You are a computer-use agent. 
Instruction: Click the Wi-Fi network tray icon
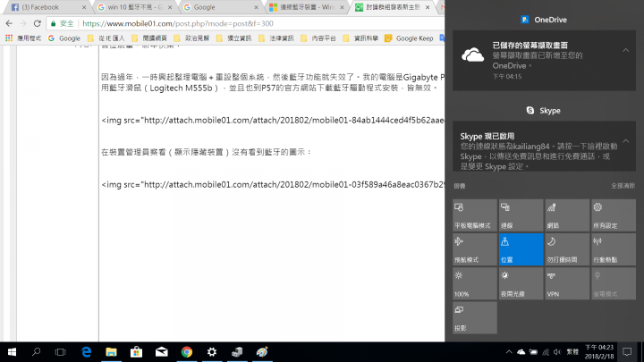pos(546,352)
